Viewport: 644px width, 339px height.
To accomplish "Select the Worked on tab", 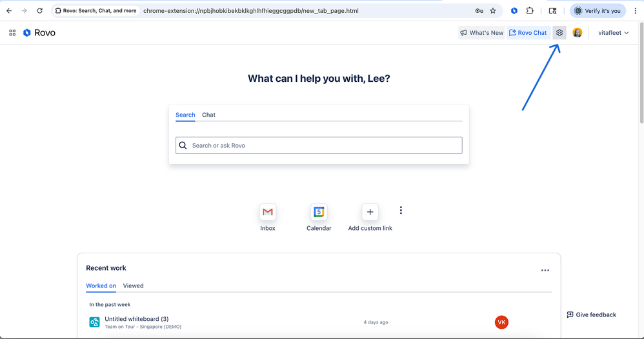I will click(x=101, y=286).
